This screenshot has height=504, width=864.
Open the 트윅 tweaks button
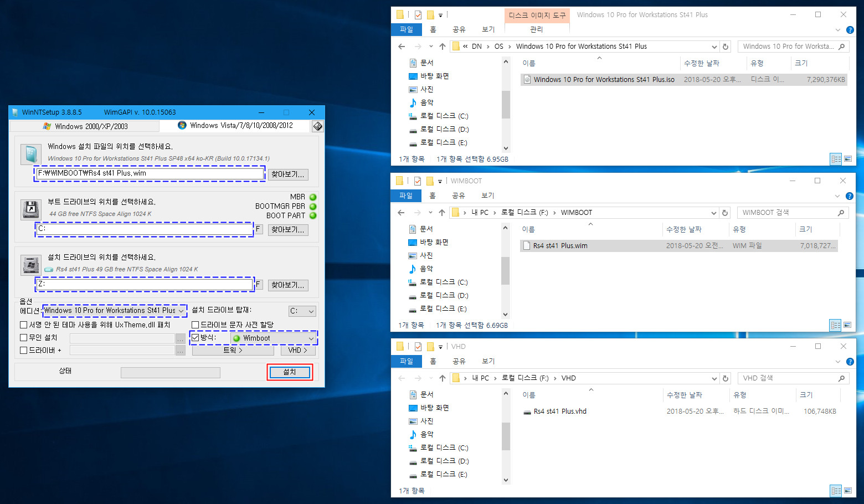(x=233, y=350)
